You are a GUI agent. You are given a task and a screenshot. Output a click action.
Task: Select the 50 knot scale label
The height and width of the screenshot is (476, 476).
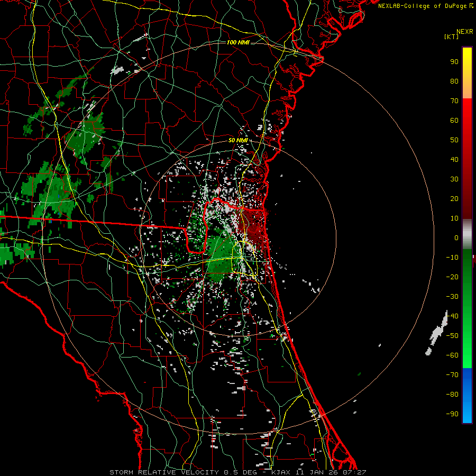click(454, 140)
